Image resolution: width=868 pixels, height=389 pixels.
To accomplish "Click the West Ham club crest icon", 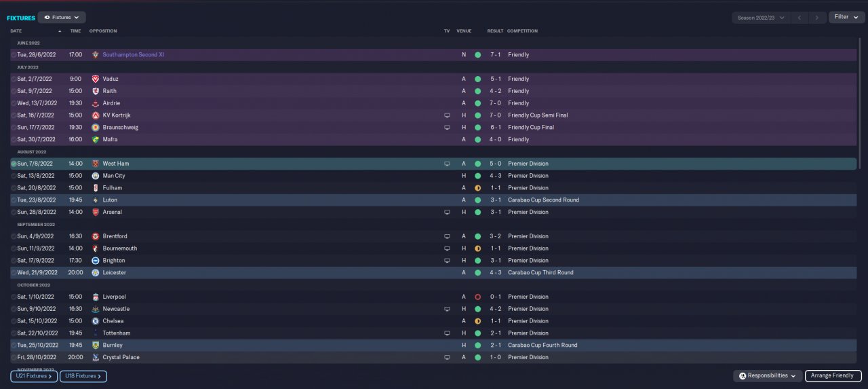I will point(96,164).
